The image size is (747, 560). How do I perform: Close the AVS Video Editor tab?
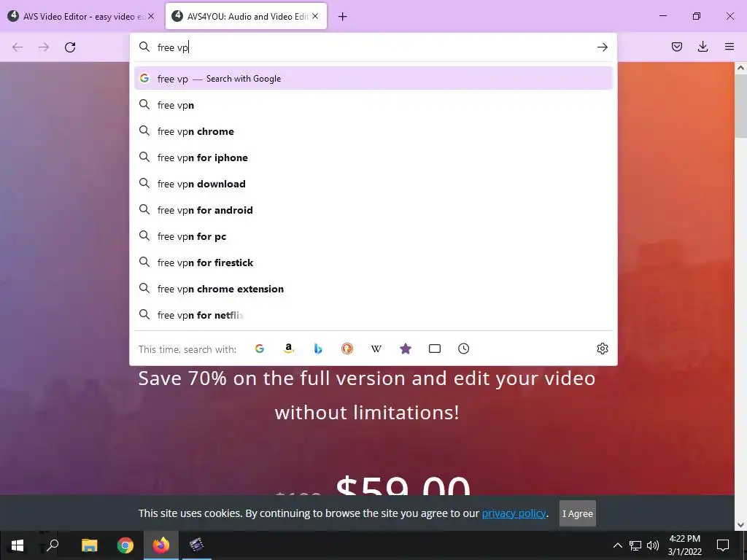[x=151, y=16]
